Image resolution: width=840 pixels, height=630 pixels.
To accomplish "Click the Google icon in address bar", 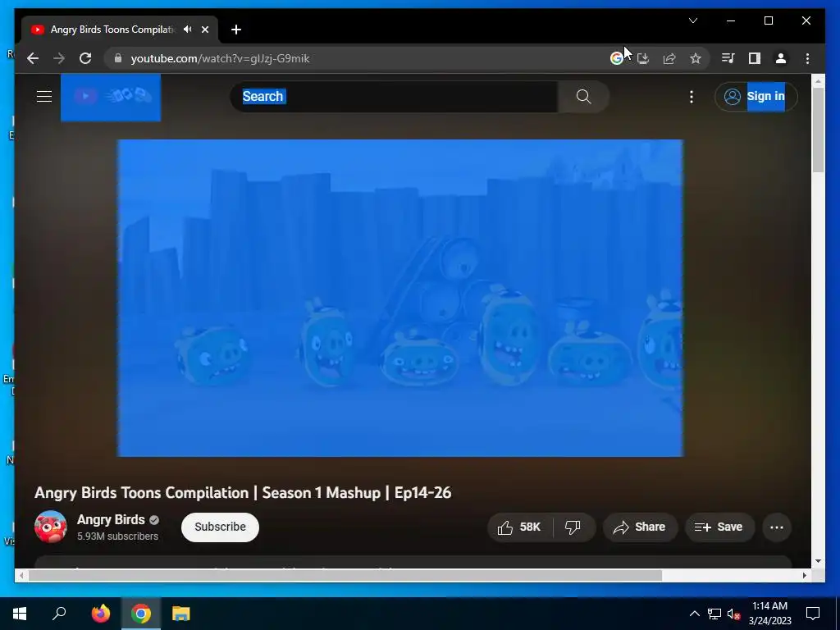I will pos(617,58).
